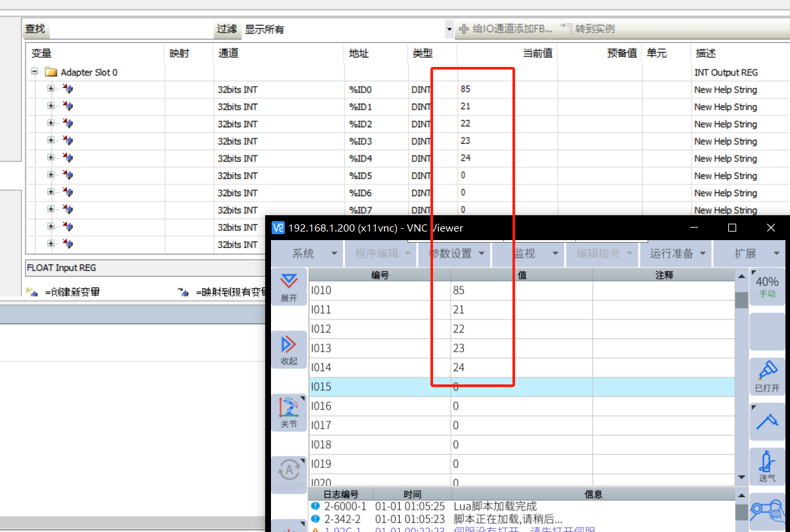Click the register table scrollbar down arrow
The height and width of the screenshot is (532, 790).
(x=741, y=478)
